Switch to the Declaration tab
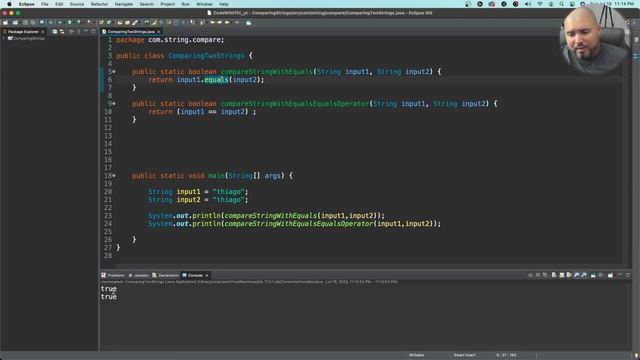 (165, 275)
